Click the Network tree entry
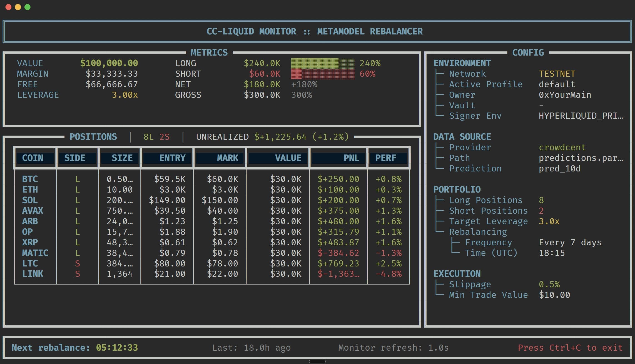Image resolution: width=635 pixels, height=364 pixels. pyautogui.click(x=467, y=74)
